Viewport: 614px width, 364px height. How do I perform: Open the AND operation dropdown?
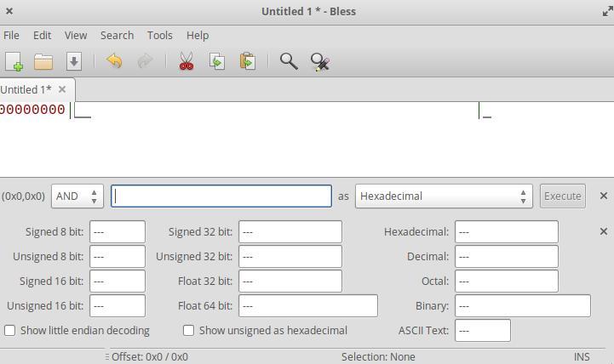77,196
